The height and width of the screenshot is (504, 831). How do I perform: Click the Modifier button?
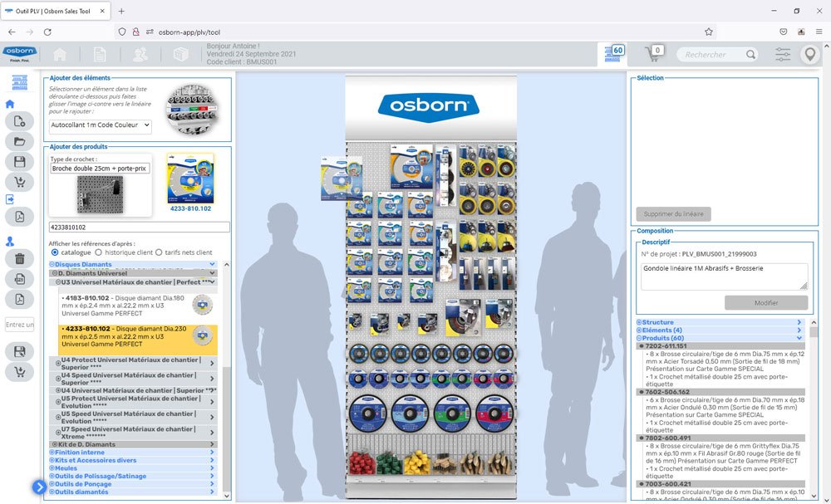click(x=766, y=303)
